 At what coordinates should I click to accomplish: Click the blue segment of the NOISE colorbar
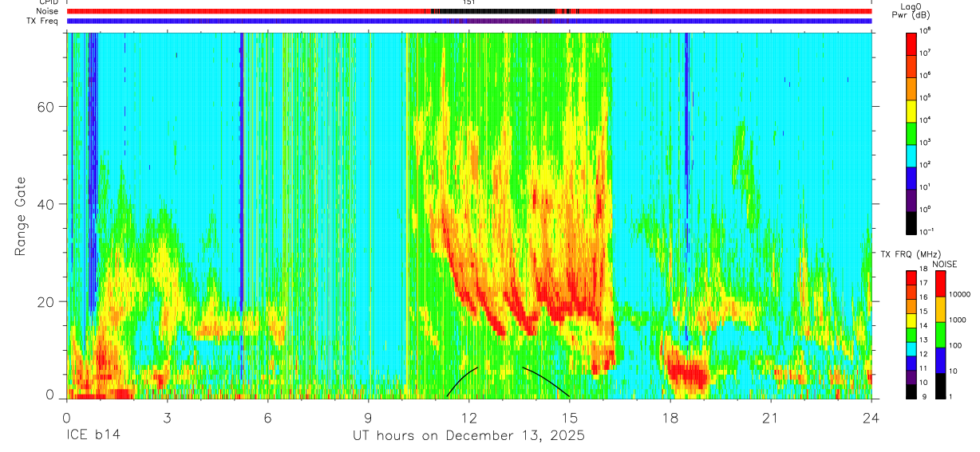(940, 360)
